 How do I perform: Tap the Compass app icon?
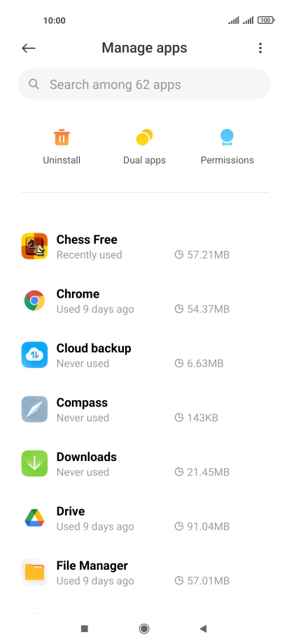[x=34, y=409]
